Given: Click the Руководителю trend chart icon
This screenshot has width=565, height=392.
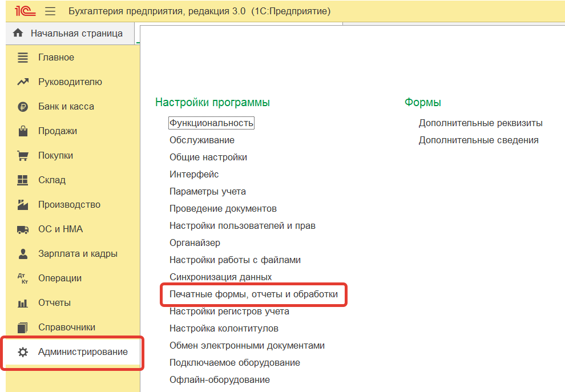Looking at the screenshot, I should [23, 82].
